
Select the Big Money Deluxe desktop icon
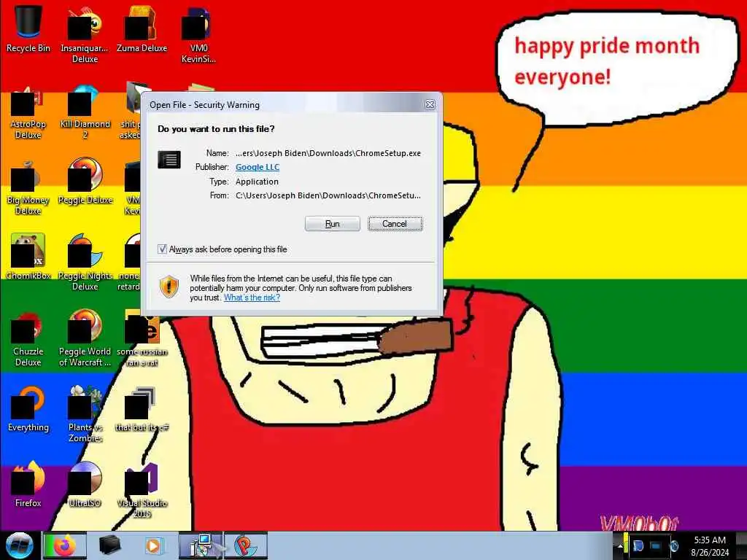coord(28,188)
